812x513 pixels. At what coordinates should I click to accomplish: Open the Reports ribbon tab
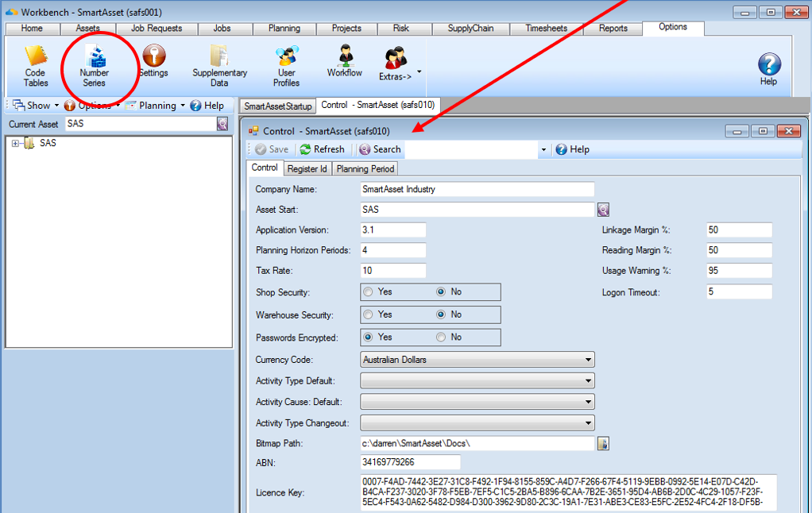[613, 29]
